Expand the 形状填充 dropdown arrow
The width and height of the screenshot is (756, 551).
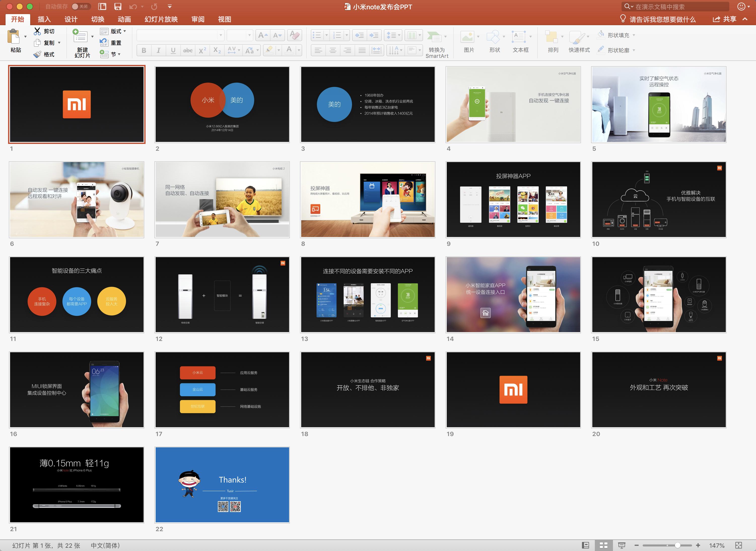(x=634, y=35)
